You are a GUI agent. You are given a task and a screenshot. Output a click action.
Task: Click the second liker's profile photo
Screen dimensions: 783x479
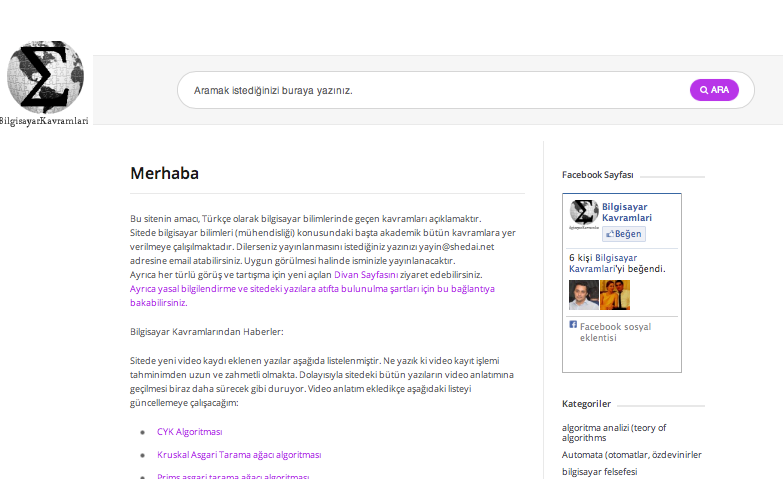(615, 295)
